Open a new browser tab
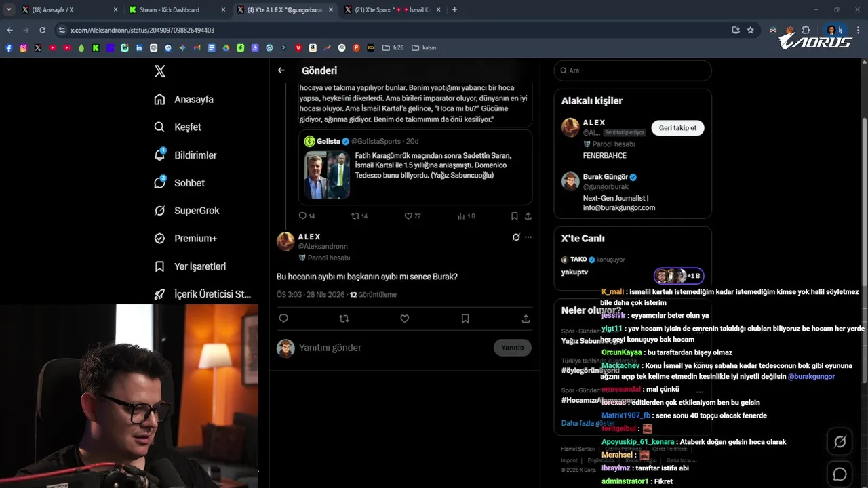The width and height of the screenshot is (868, 488). (454, 9)
